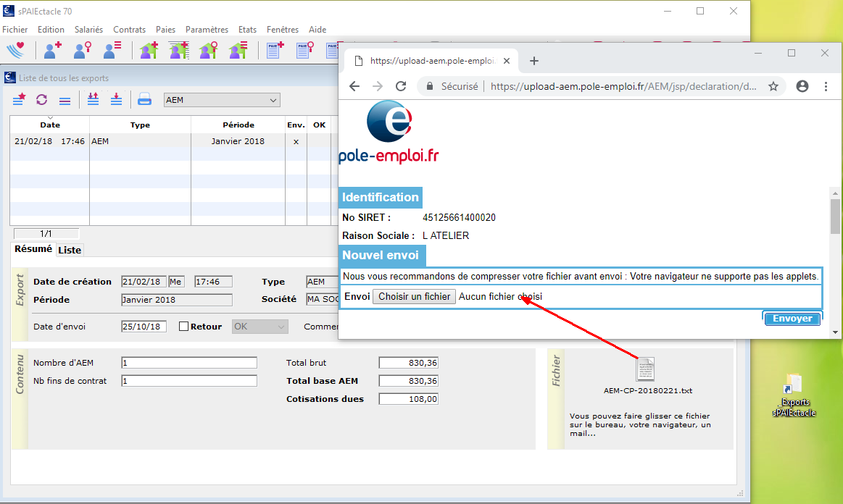This screenshot has height=504, width=843.
Task: Click the padlock icon beside Sécurisé
Action: point(430,86)
